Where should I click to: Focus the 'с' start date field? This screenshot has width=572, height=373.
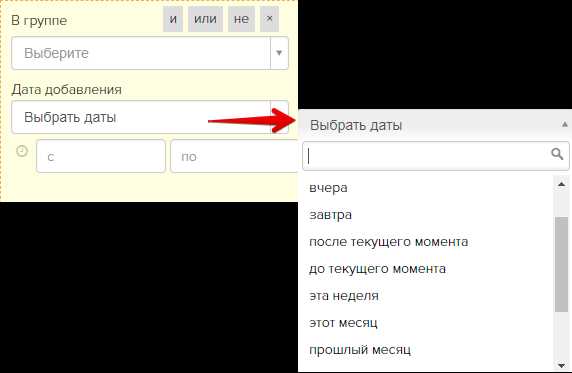[101, 156]
